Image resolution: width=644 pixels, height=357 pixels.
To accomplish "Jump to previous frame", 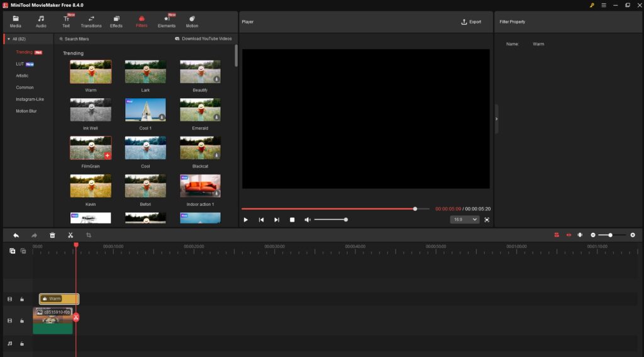I will coord(261,220).
